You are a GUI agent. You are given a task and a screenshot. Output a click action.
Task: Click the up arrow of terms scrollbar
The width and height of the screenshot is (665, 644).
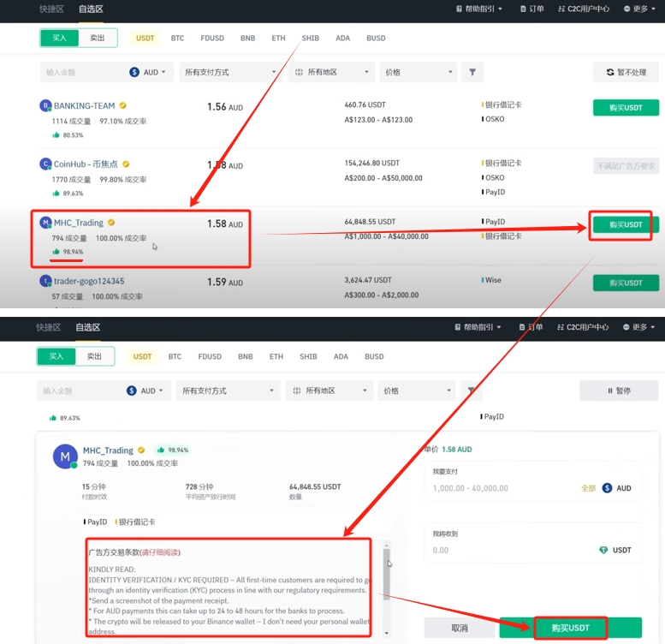click(x=386, y=545)
